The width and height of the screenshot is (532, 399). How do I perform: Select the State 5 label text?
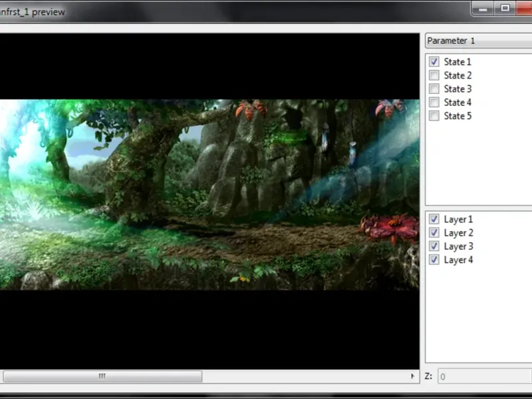click(x=458, y=116)
